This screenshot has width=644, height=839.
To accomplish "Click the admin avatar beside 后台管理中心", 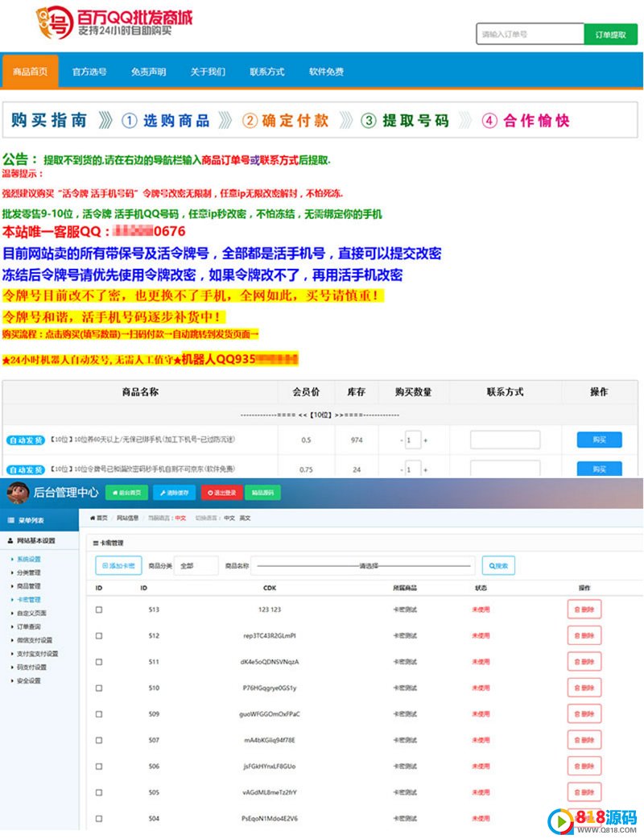I will (x=18, y=492).
